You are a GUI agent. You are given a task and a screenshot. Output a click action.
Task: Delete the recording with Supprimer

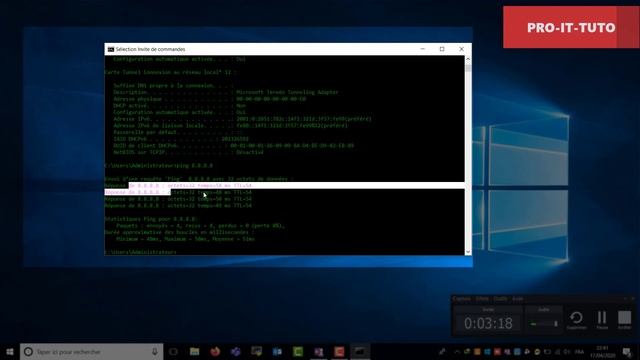[576, 320]
